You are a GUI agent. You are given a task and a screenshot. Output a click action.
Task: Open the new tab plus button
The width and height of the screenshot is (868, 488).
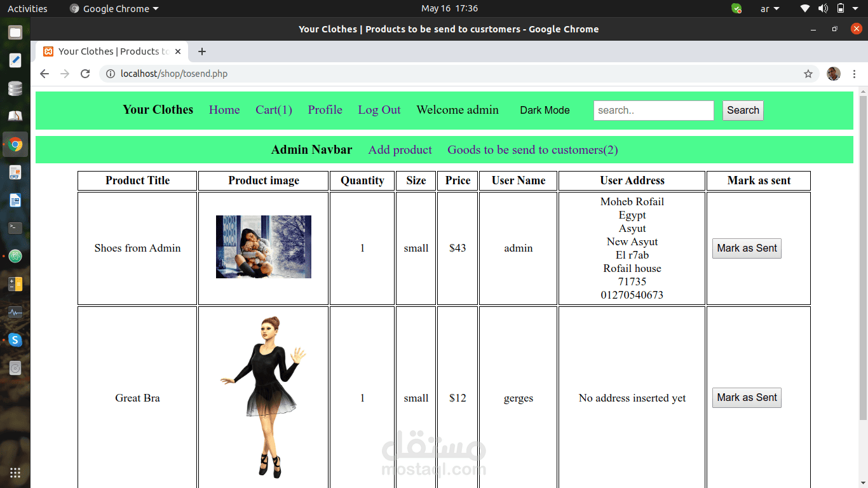[202, 51]
